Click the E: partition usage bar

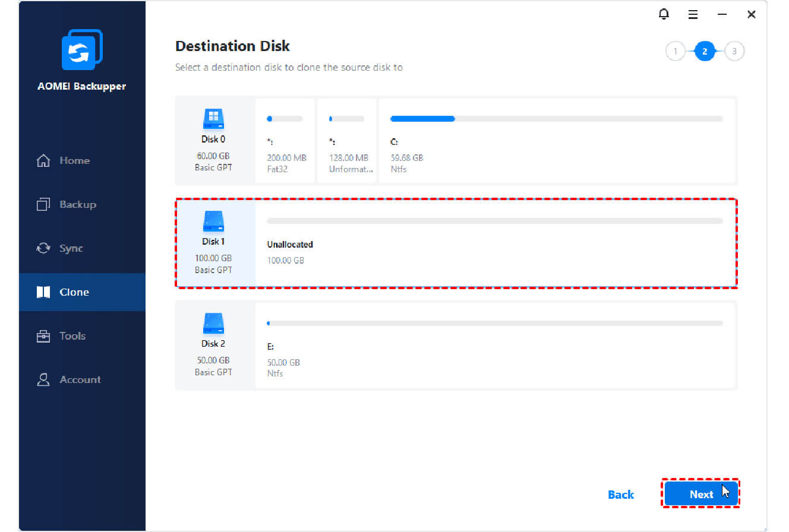pyautogui.click(x=495, y=323)
